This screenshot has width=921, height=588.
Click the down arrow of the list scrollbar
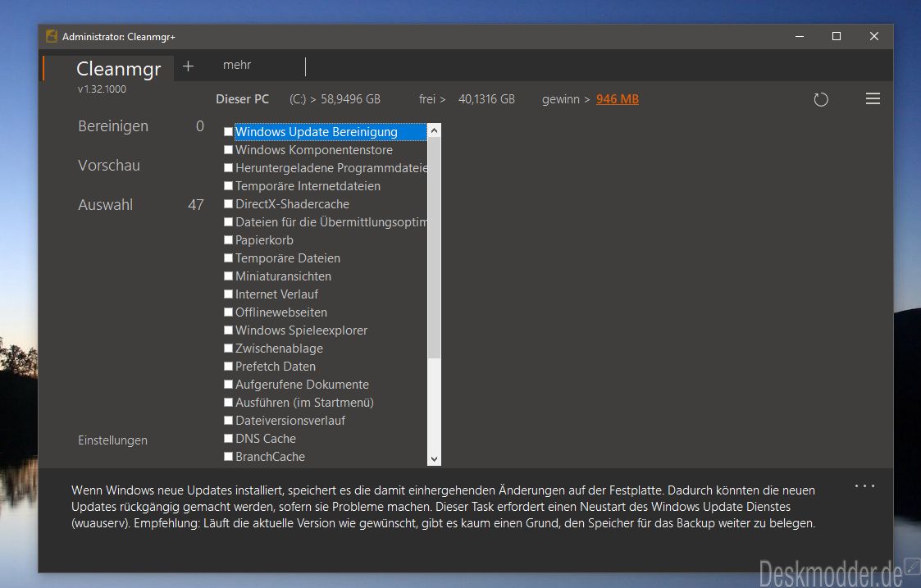pyautogui.click(x=434, y=459)
